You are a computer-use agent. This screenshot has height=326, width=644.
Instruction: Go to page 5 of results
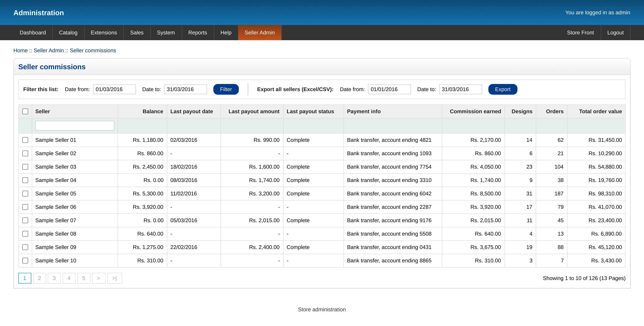(84, 278)
